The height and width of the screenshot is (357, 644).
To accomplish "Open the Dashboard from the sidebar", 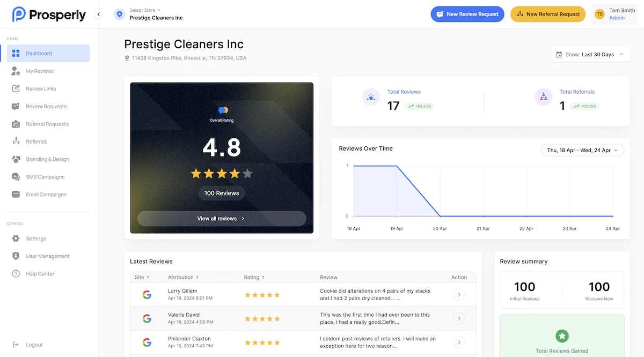I will tap(37, 53).
